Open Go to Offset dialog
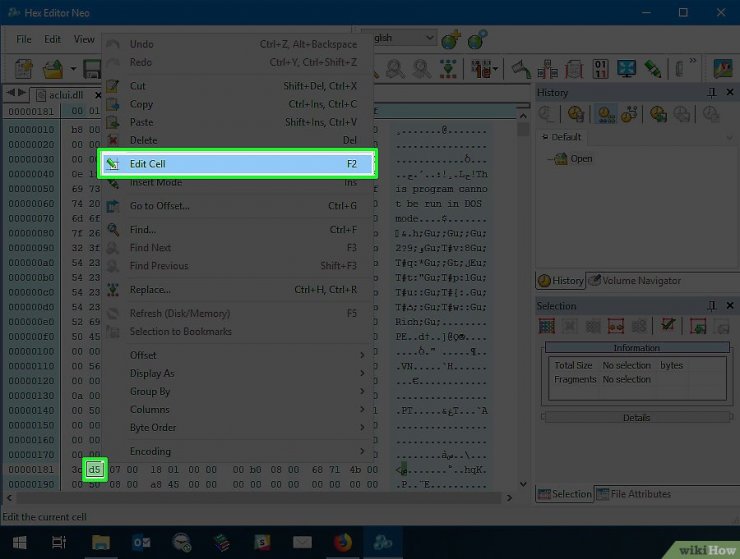Screen dimensions: 740x559 (x=237, y=206)
